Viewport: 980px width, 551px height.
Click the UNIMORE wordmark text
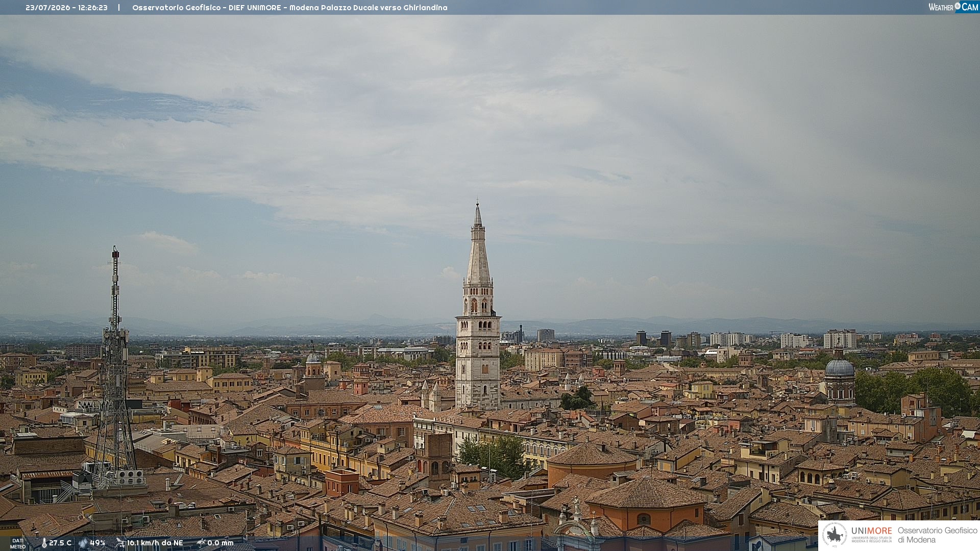[871, 531]
